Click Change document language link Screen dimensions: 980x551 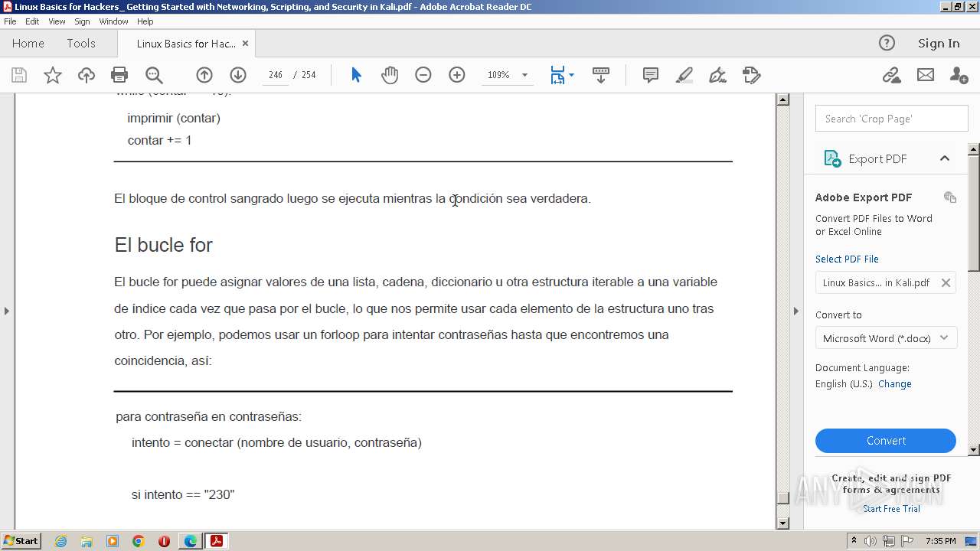(895, 384)
